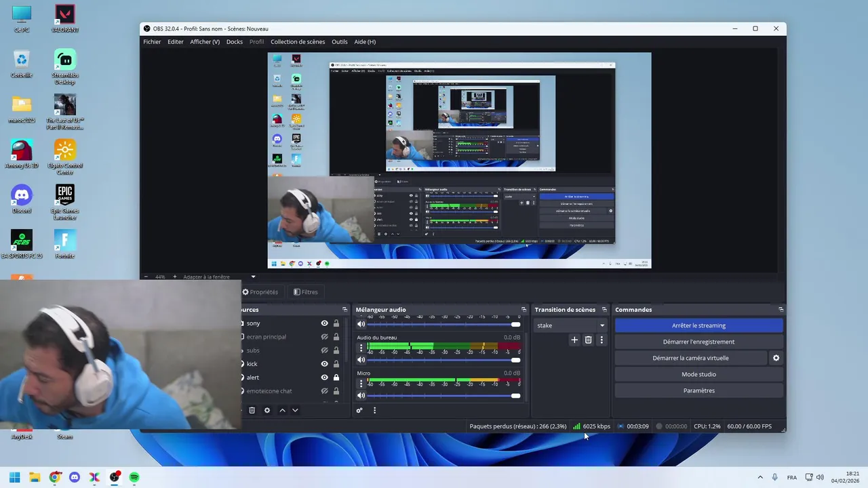Open Audio du bureau three-dot options
Screen dimensions: 868x488
[x=361, y=348]
